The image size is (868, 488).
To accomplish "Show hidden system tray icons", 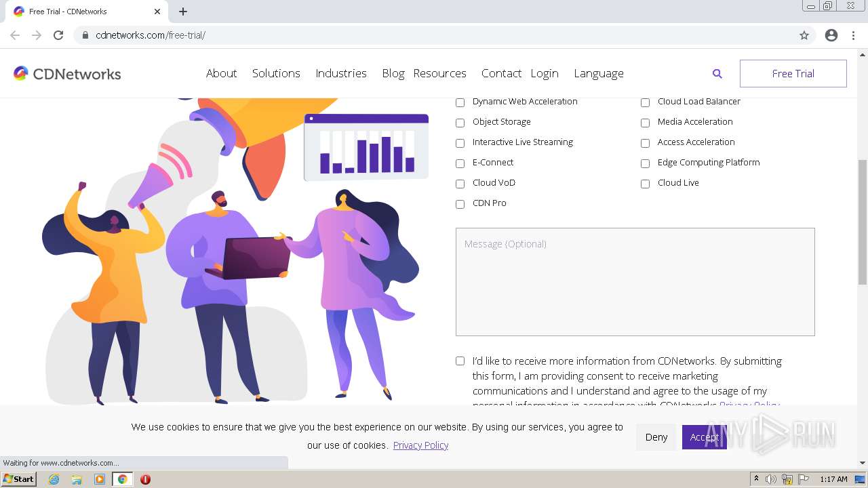I will [756, 479].
